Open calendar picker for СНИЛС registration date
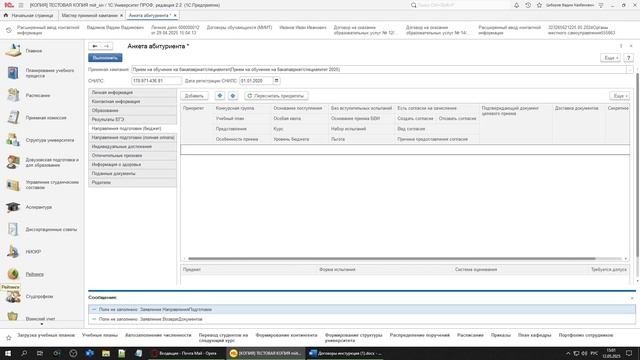This screenshot has height=360, width=640. pyautogui.click(x=276, y=81)
